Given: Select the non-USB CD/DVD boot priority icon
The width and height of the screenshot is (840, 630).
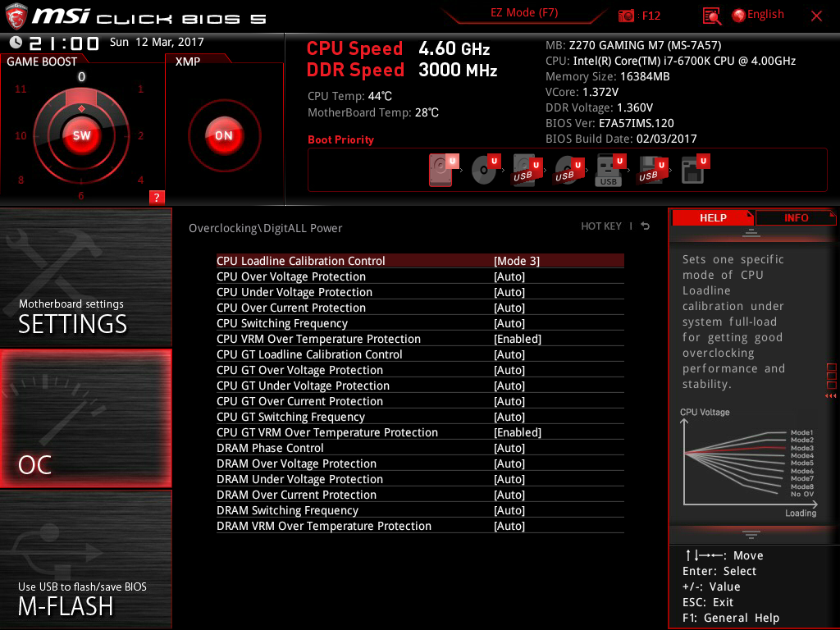Looking at the screenshot, I should click(486, 170).
